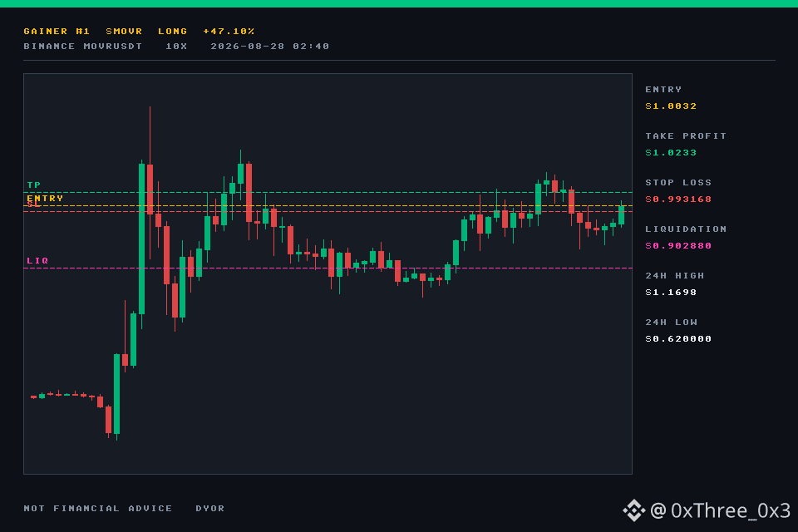Click take profit value $1.0233
The width and height of the screenshot is (798, 532).
click(x=671, y=153)
